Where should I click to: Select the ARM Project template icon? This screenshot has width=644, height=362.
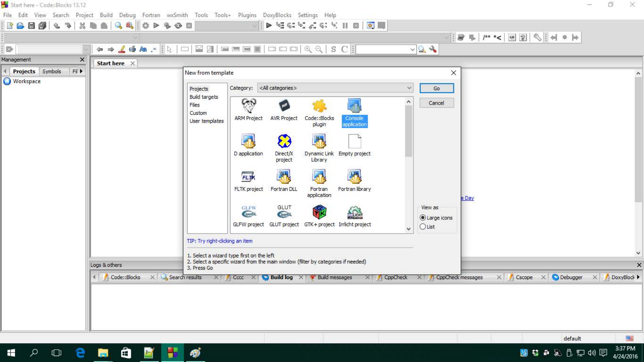pos(248,106)
